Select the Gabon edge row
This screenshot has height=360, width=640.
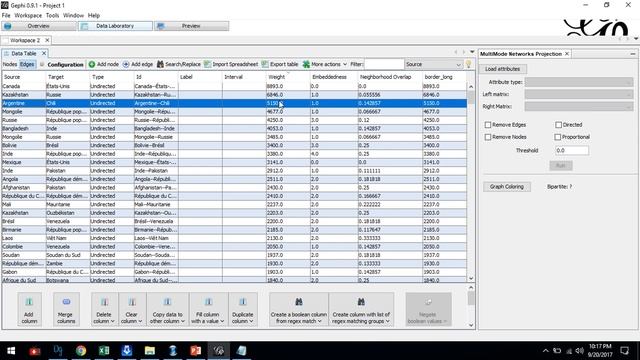(234, 272)
